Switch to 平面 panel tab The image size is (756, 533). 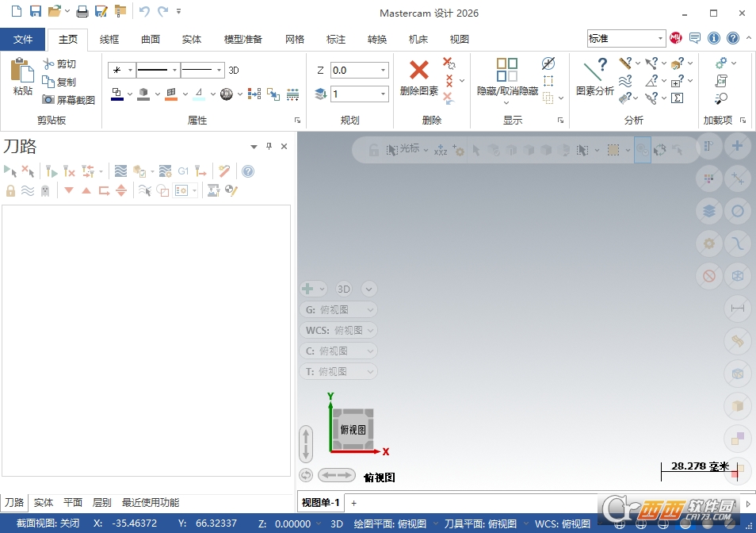73,503
